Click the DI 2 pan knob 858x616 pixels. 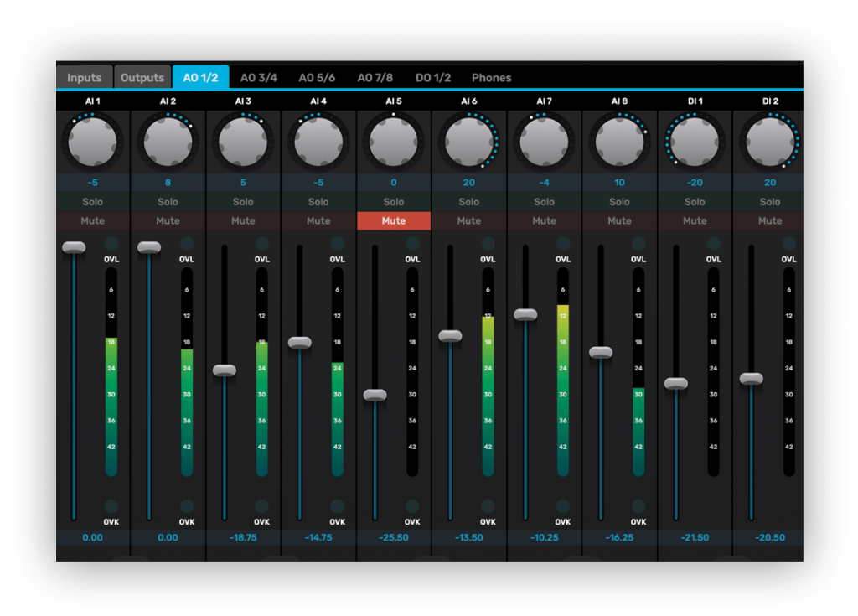click(770, 142)
